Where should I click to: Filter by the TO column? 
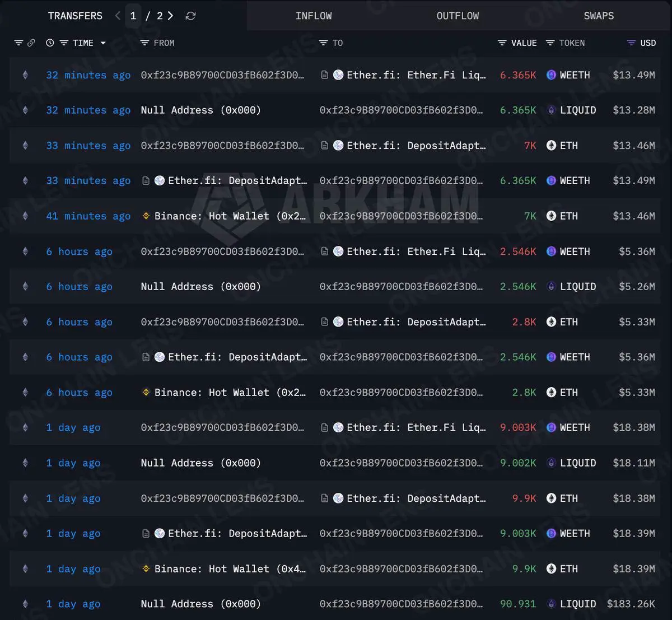pyautogui.click(x=323, y=43)
